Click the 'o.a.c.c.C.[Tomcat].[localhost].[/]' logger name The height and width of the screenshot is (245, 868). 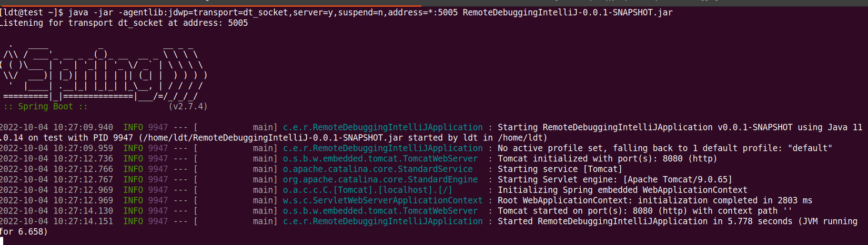[367, 190]
